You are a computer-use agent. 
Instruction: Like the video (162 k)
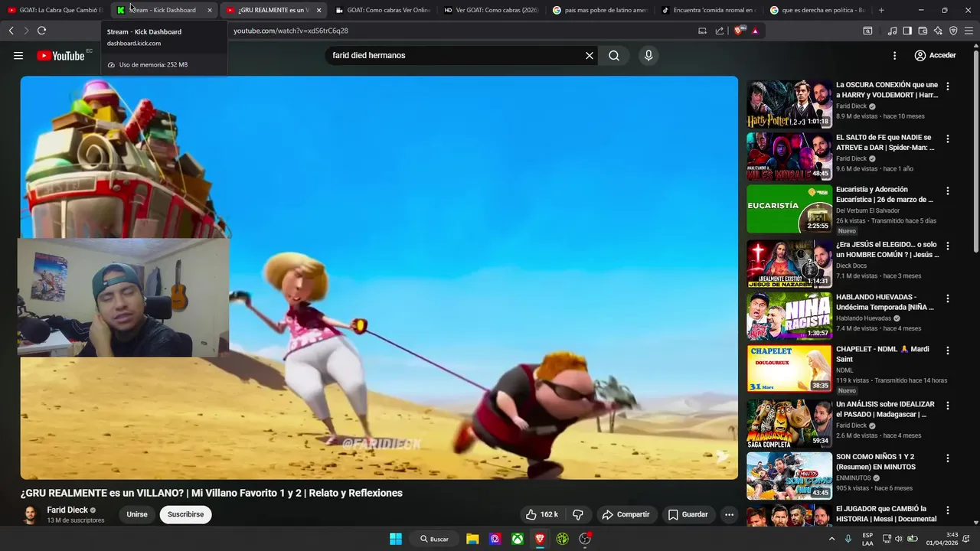(x=541, y=514)
